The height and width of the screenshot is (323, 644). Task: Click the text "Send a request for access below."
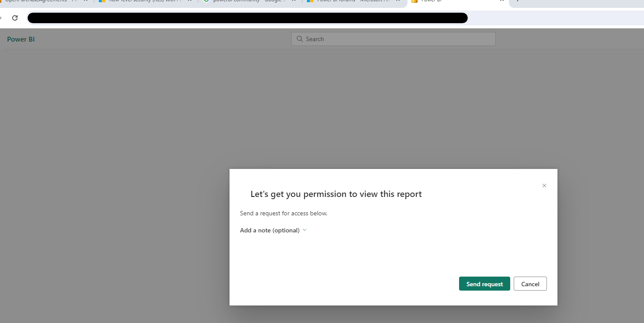pos(284,214)
